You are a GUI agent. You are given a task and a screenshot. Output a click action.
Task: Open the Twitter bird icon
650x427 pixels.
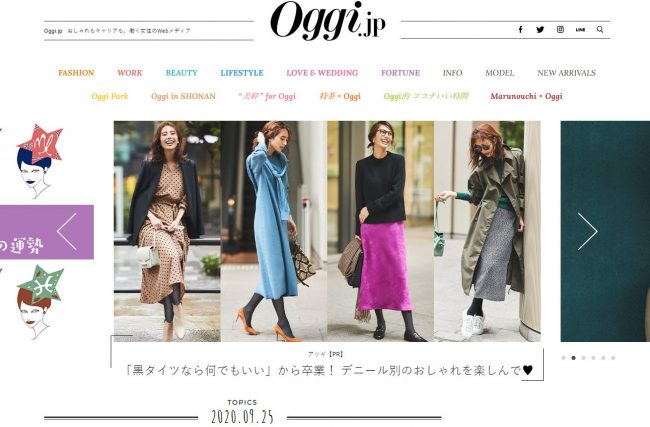click(540, 29)
